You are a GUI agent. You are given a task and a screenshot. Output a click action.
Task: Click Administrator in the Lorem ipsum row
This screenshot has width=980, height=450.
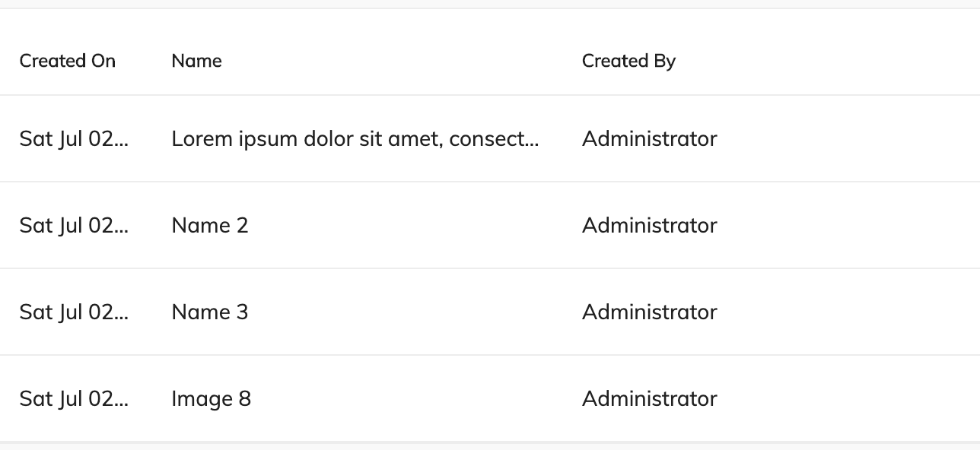click(x=649, y=139)
